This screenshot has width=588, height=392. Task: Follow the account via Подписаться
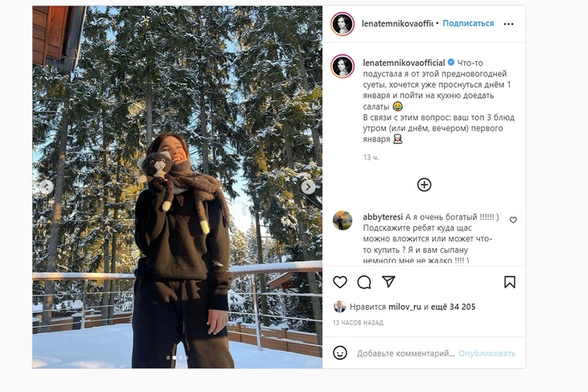(x=468, y=23)
